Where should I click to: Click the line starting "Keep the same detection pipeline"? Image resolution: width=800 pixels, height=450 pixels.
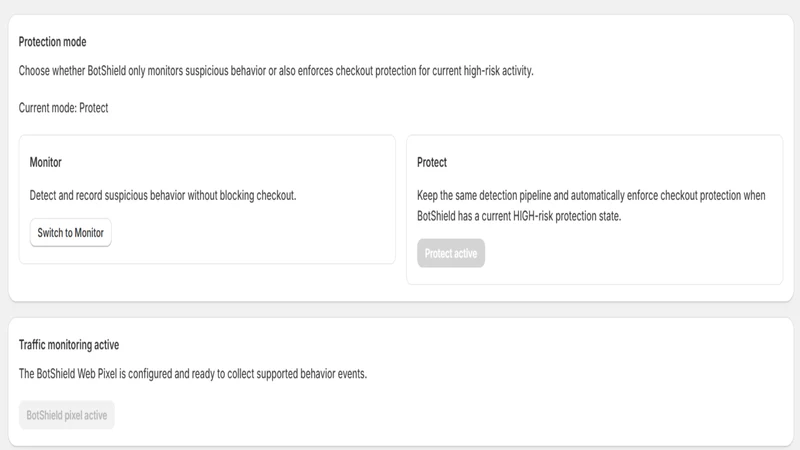click(x=591, y=195)
